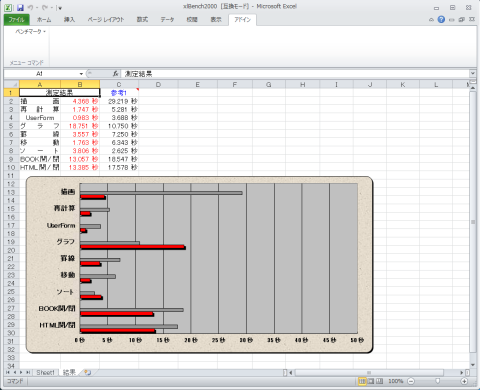
Task: Select cell with value 29.219 秒
Action: pyautogui.click(x=119, y=101)
